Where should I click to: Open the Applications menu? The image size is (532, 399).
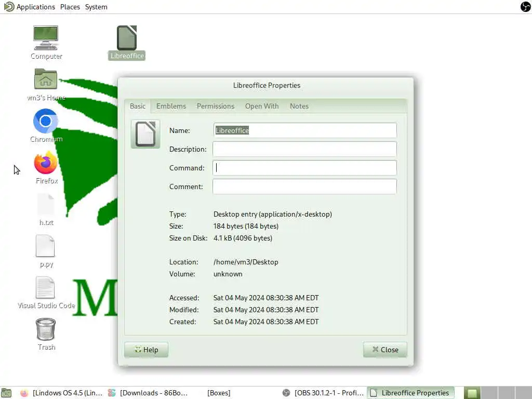click(30, 7)
